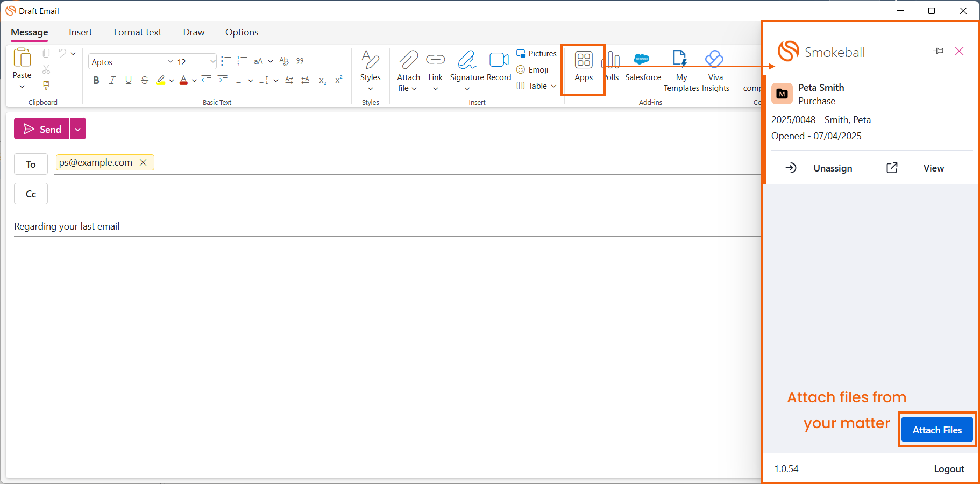Open the font color picker arrow
980x484 pixels.
(194, 81)
